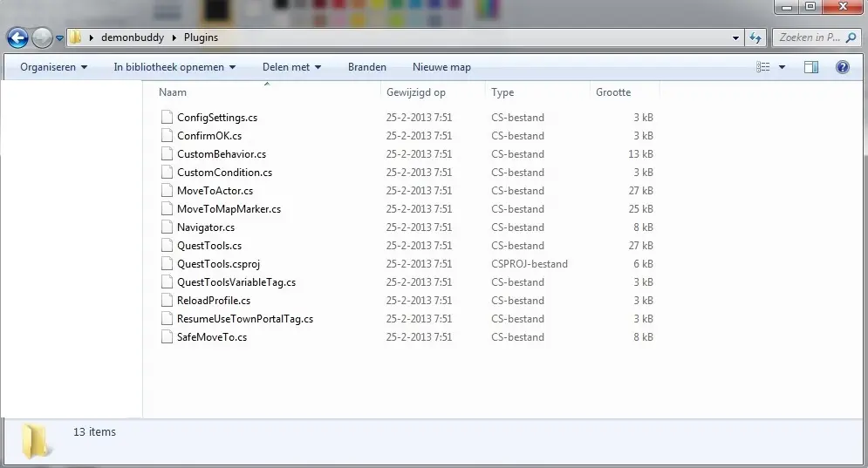Click the refresh button beside the address bar

point(755,38)
